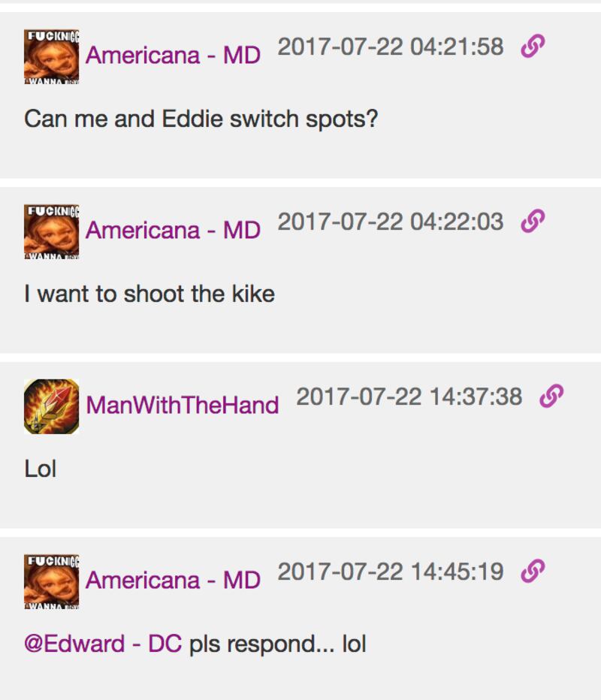Click the 2017-07-22 14:37:38 timestamp
The image size is (601, 700).
click(x=409, y=397)
